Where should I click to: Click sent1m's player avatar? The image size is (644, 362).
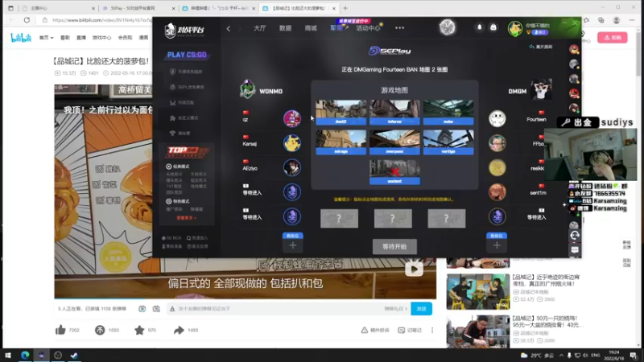[x=497, y=192]
